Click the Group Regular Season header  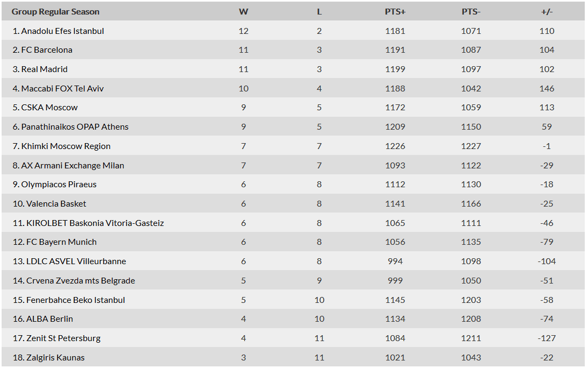click(55, 12)
